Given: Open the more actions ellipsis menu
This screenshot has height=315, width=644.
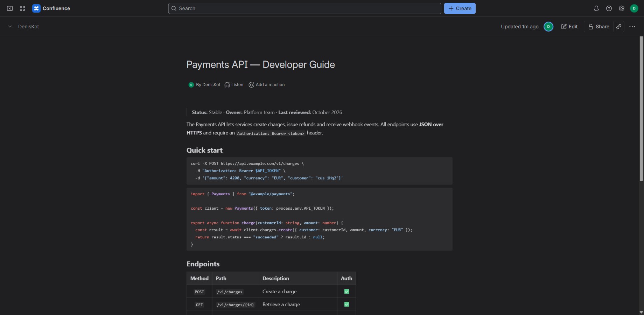Looking at the screenshot, I should 632,27.
